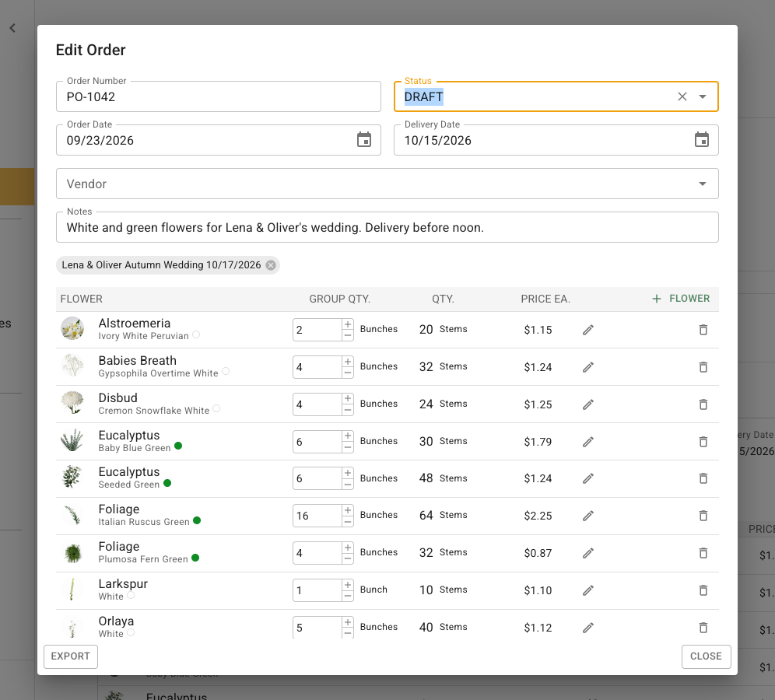Click white swatch for Ivory White Peruvian
The height and width of the screenshot is (700, 775).
[196, 334]
